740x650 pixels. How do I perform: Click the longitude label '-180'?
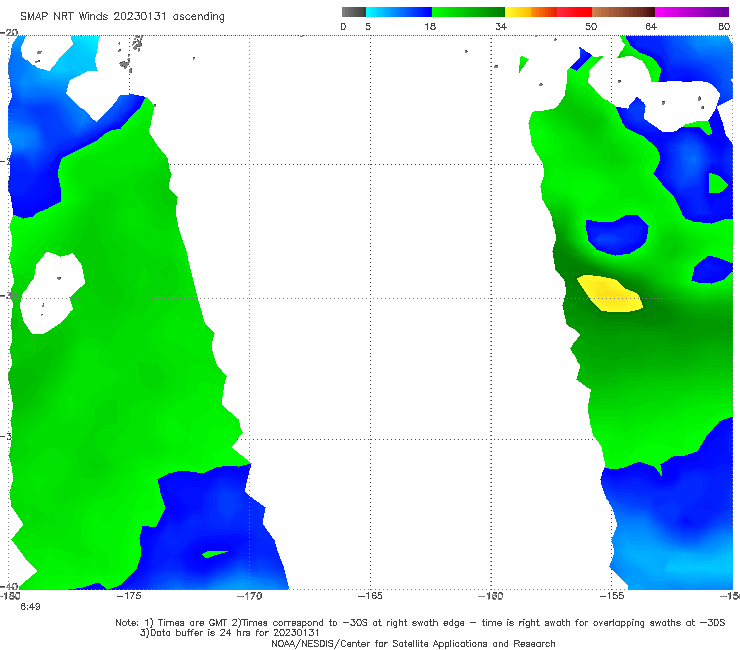10,596
